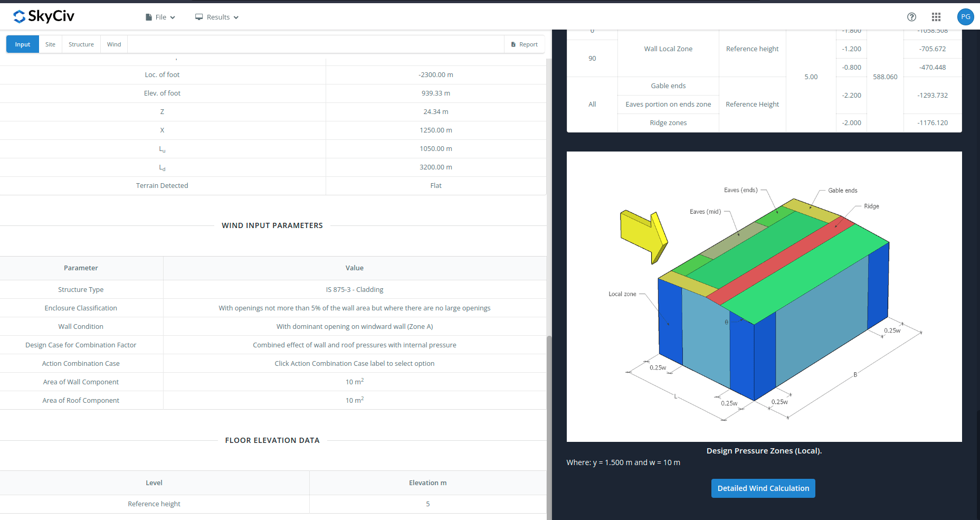Select the Input tab
980x520 pixels.
[23, 45]
